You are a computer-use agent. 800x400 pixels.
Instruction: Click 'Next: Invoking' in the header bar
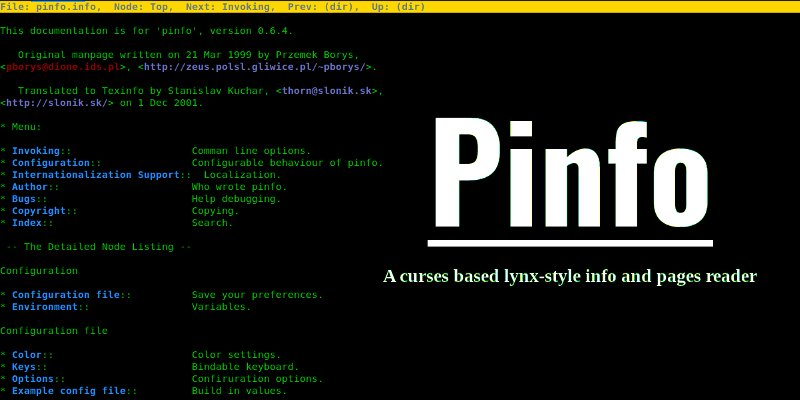tap(228, 7)
